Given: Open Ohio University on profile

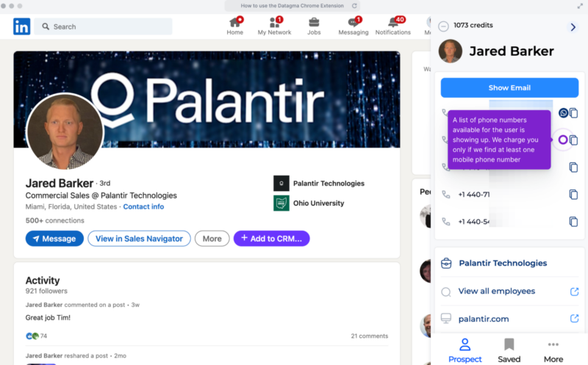Looking at the screenshot, I should tap(318, 203).
